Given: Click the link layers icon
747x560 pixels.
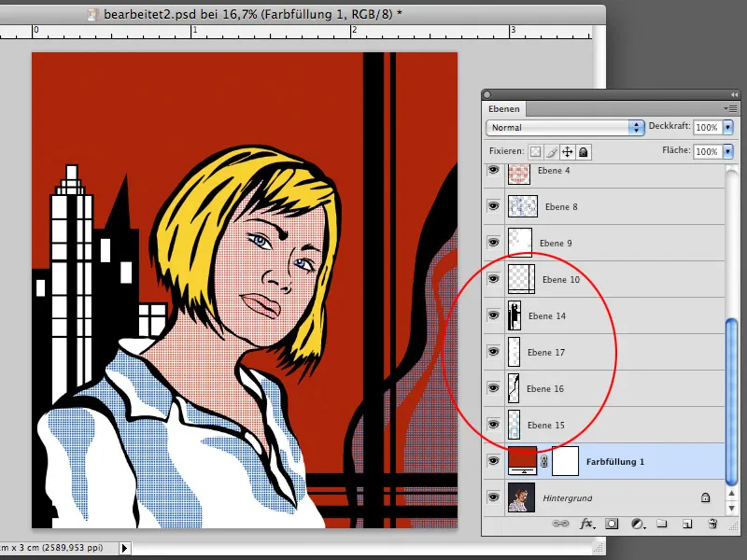Looking at the screenshot, I should (x=560, y=524).
